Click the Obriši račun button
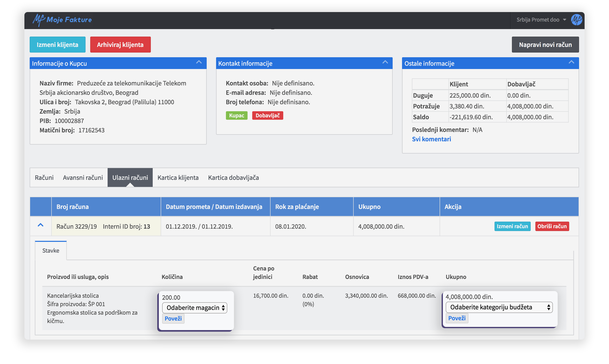 click(x=552, y=226)
